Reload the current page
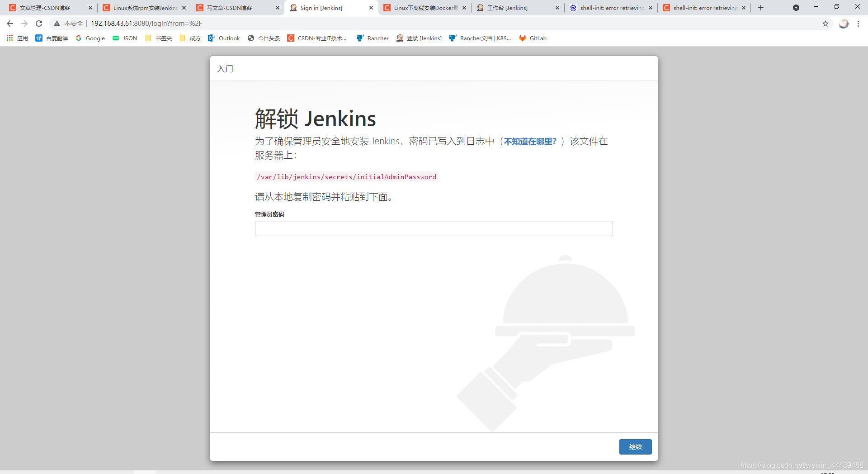The image size is (868, 474). tap(39, 24)
